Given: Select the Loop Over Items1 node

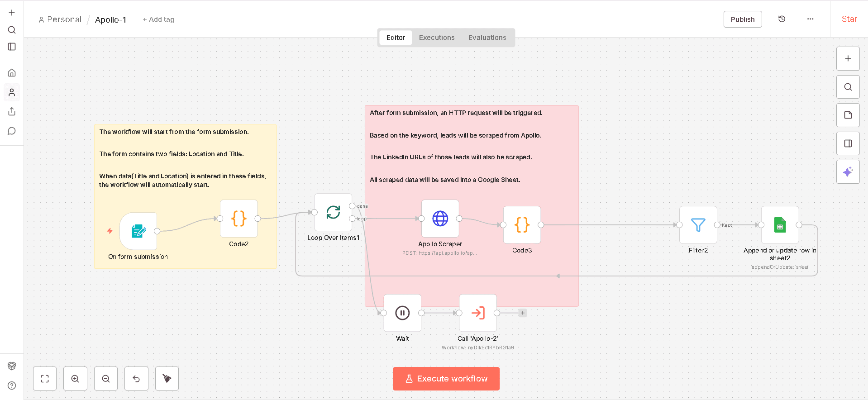Looking at the screenshot, I should (x=333, y=212).
